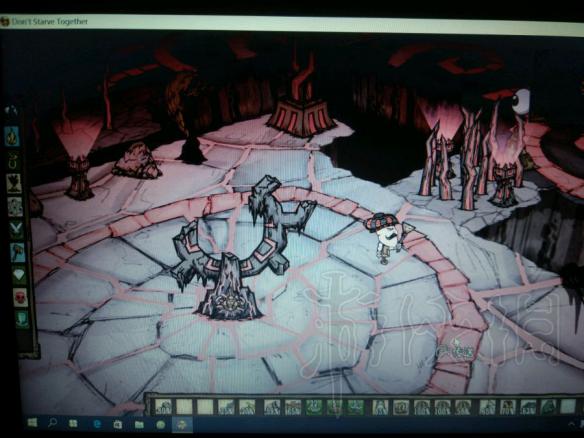Open the taskbar search magnifier

tap(53, 423)
